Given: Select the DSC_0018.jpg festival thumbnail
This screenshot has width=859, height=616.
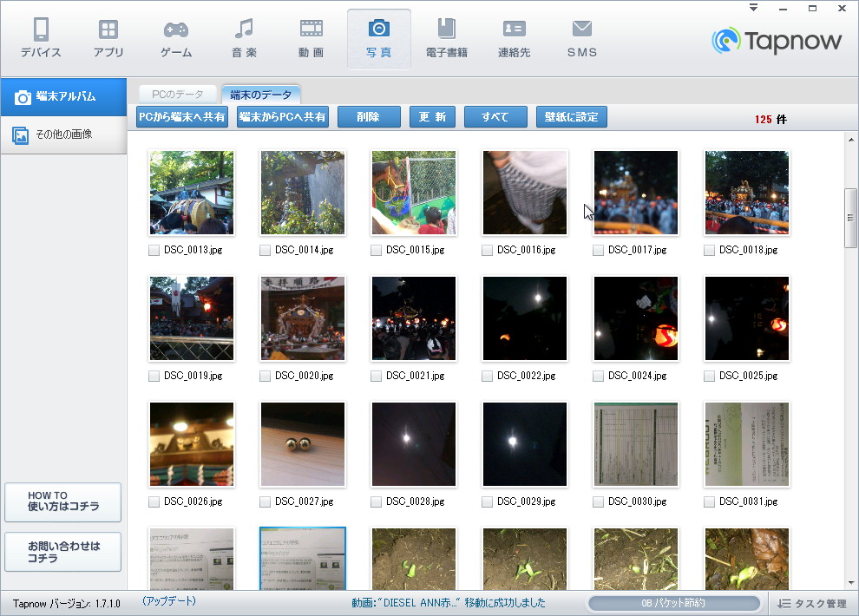Looking at the screenshot, I should click(747, 193).
